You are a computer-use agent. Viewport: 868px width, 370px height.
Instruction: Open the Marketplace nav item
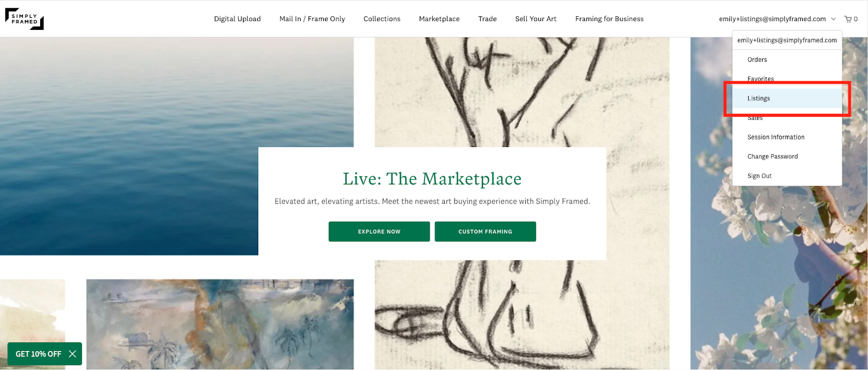(x=439, y=19)
